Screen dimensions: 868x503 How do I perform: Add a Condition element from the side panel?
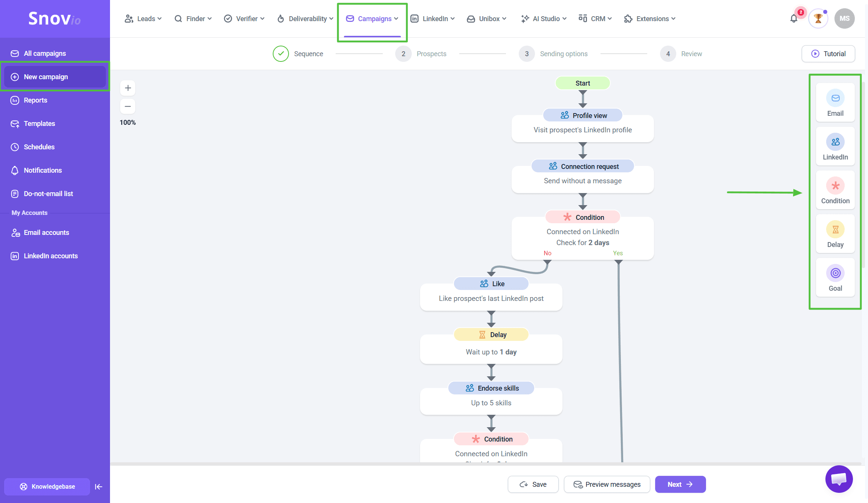tap(835, 190)
